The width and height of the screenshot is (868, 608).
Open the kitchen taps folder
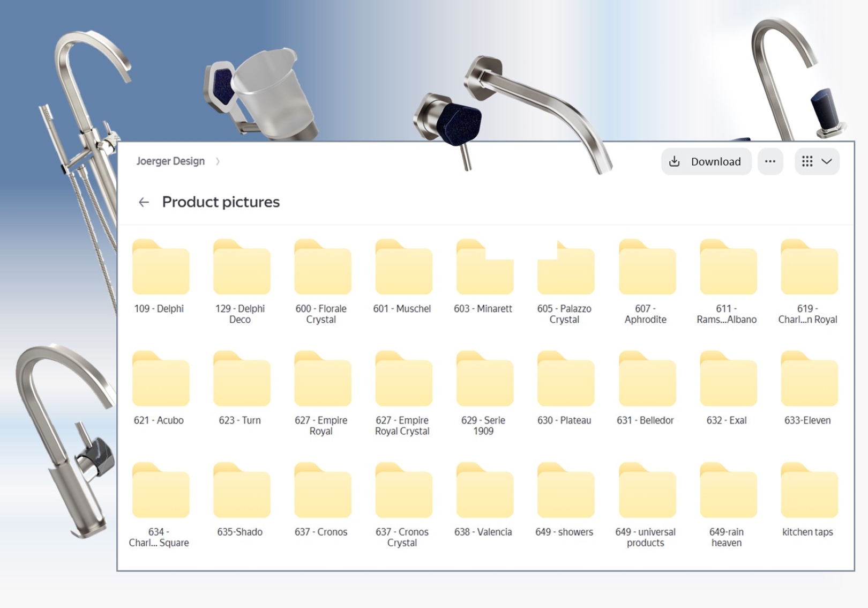coord(809,491)
